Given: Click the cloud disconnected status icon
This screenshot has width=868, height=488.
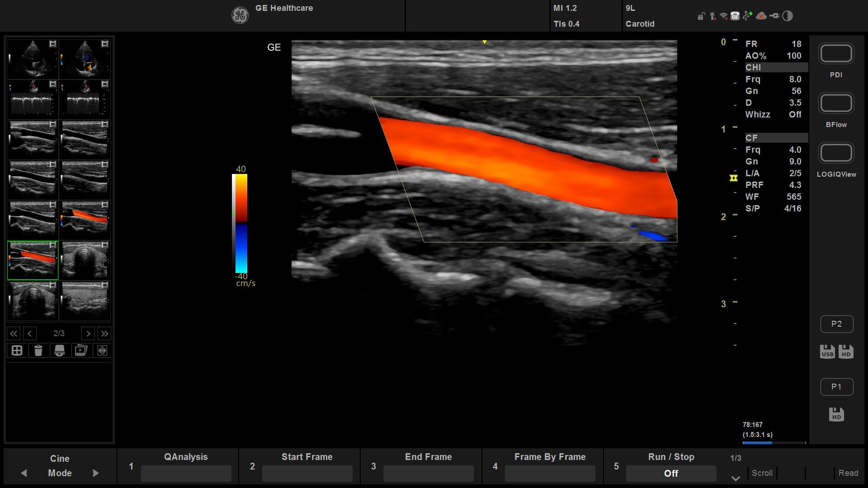Looking at the screenshot, I should (x=761, y=16).
